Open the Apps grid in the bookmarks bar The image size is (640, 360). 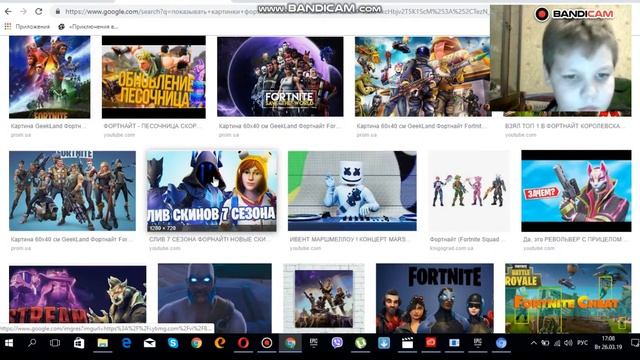click(8, 27)
